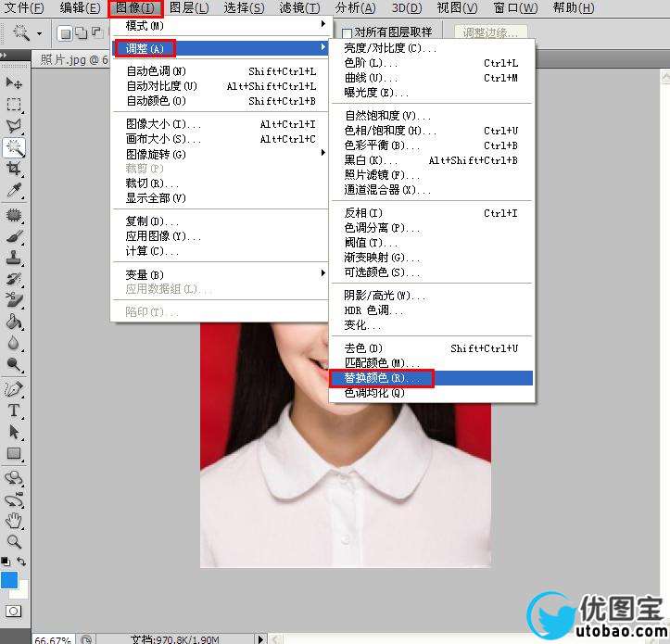670x644 pixels.
Task: Select the Eraser tool
Action: [x=14, y=300]
